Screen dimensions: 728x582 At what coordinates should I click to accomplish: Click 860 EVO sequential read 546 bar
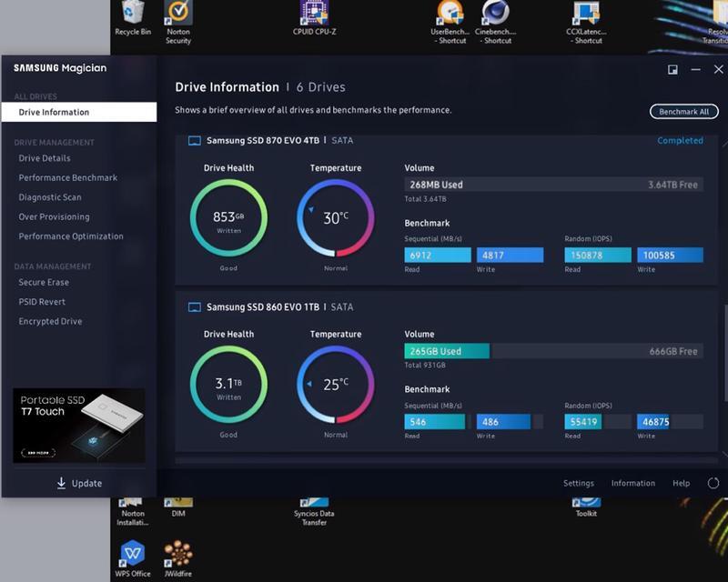click(435, 421)
